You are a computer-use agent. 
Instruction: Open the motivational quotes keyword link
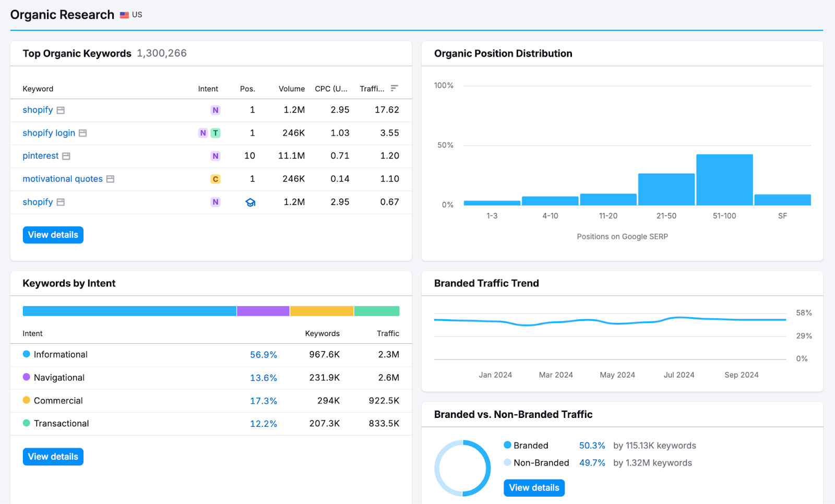click(63, 179)
